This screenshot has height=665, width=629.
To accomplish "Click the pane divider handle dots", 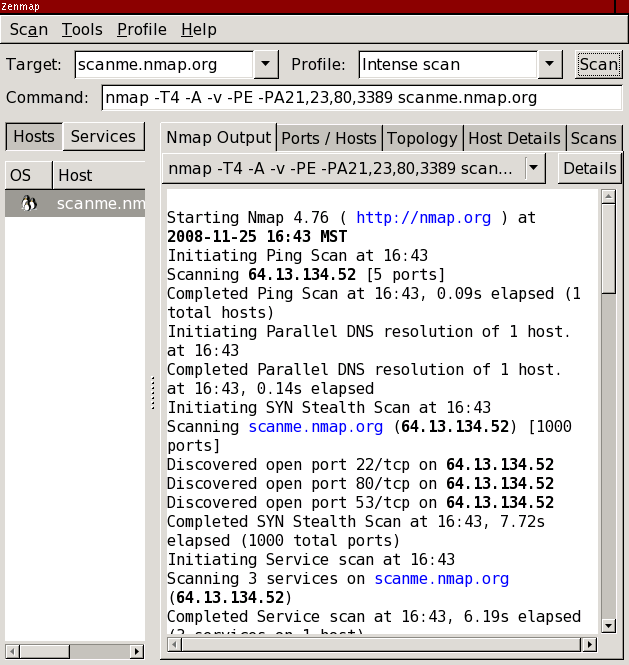I will click(x=153, y=393).
